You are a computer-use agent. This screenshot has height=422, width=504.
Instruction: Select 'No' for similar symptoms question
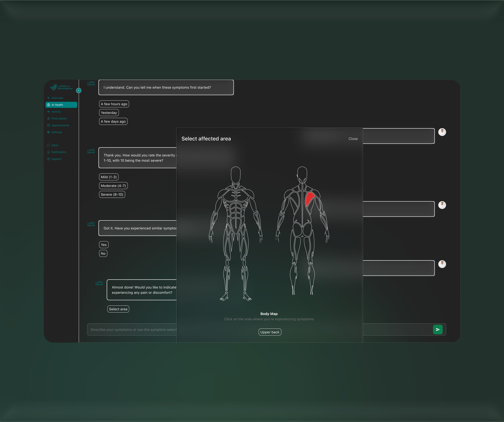(x=103, y=253)
